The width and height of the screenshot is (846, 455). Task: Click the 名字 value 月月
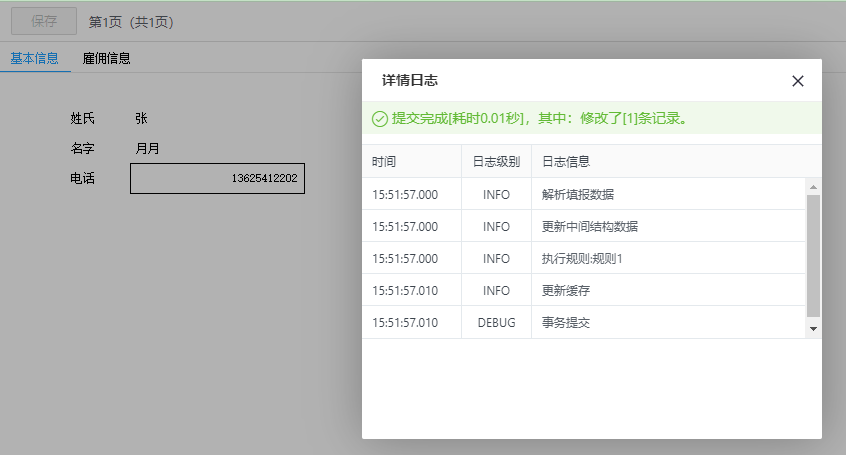[x=147, y=149]
